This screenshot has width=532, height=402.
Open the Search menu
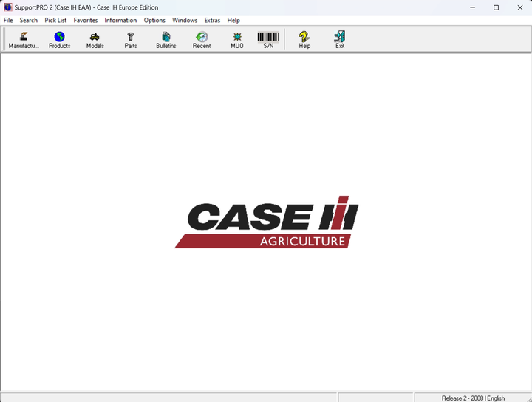pyautogui.click(x=29, y=21)
